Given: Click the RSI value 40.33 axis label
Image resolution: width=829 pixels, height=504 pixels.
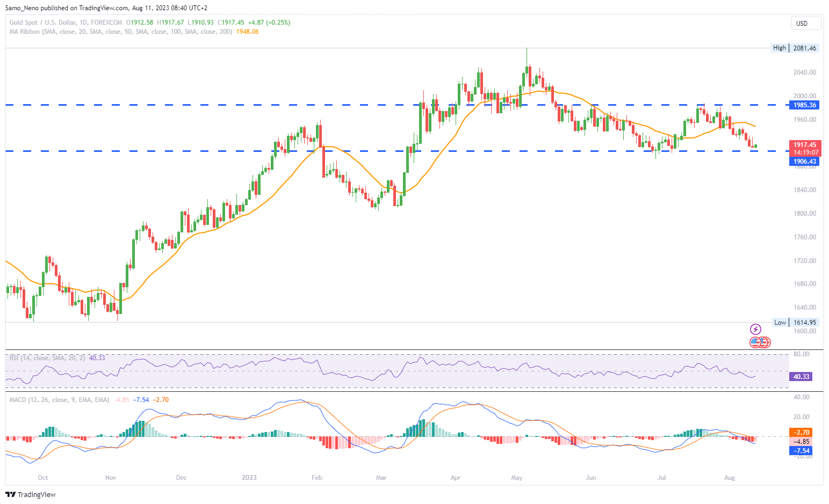Looking at the screenshot, I should click(801, 377).
